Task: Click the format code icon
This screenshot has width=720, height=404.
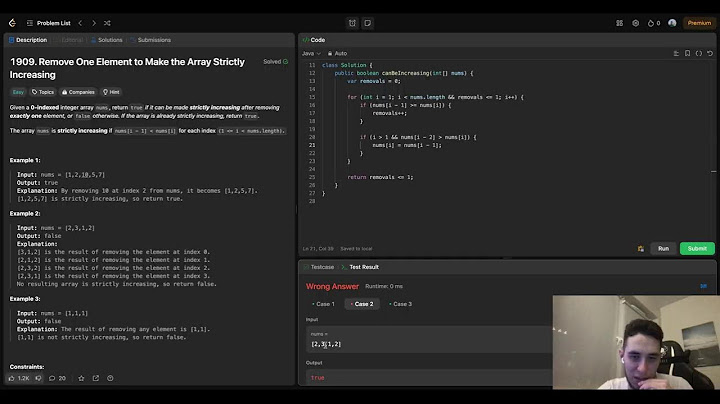Action: pos(676,53)
